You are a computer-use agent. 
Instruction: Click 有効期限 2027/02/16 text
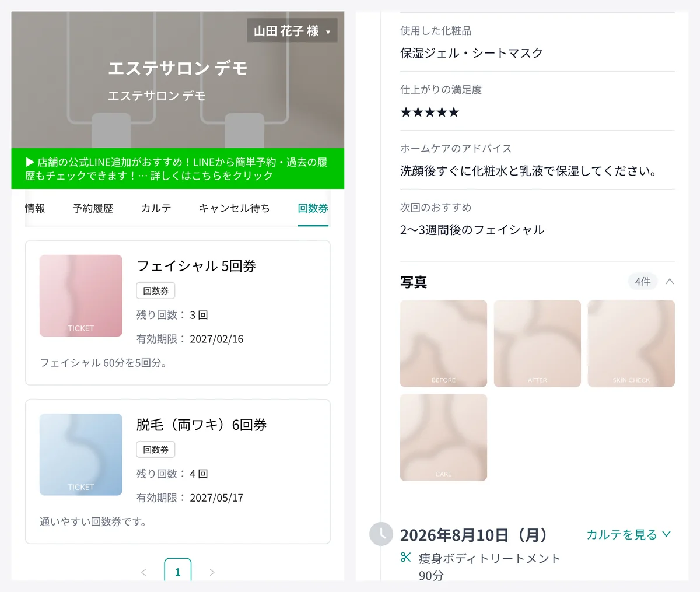(190, 339)
